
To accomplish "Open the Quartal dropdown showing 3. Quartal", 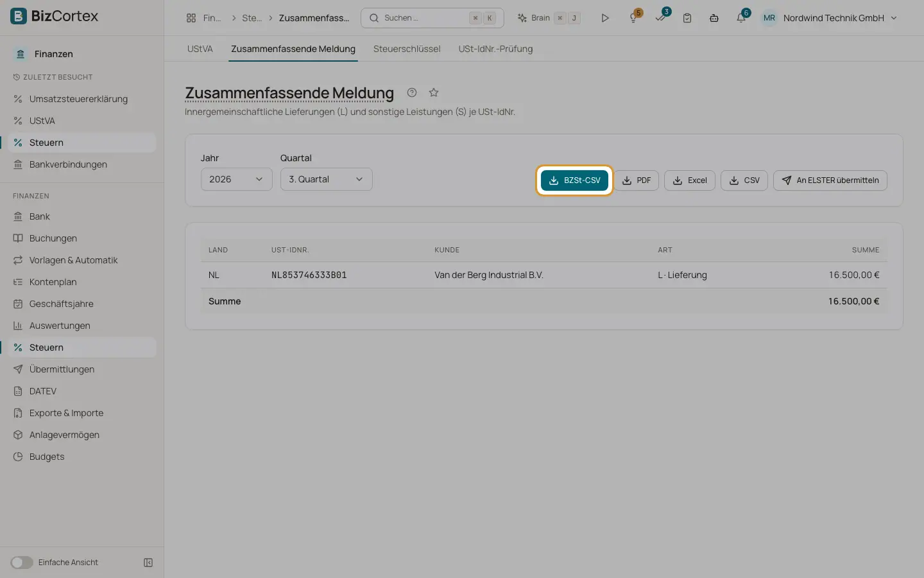I will [x=326, y=179].
